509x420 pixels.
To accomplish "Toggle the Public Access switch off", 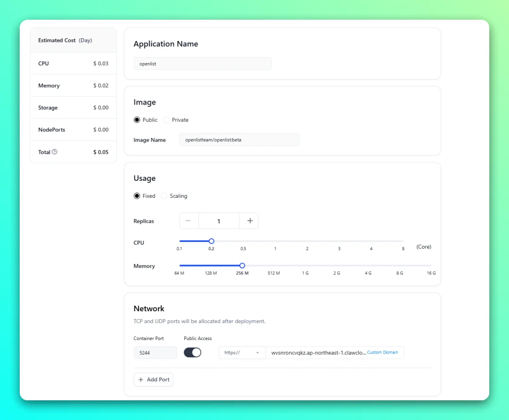I will 192,353.
